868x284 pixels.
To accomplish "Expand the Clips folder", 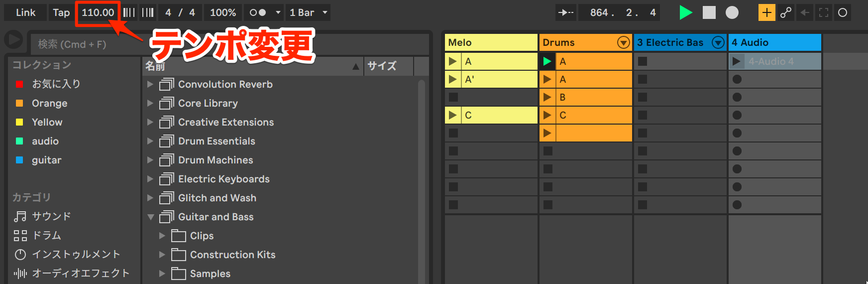I will pos(162,236).
